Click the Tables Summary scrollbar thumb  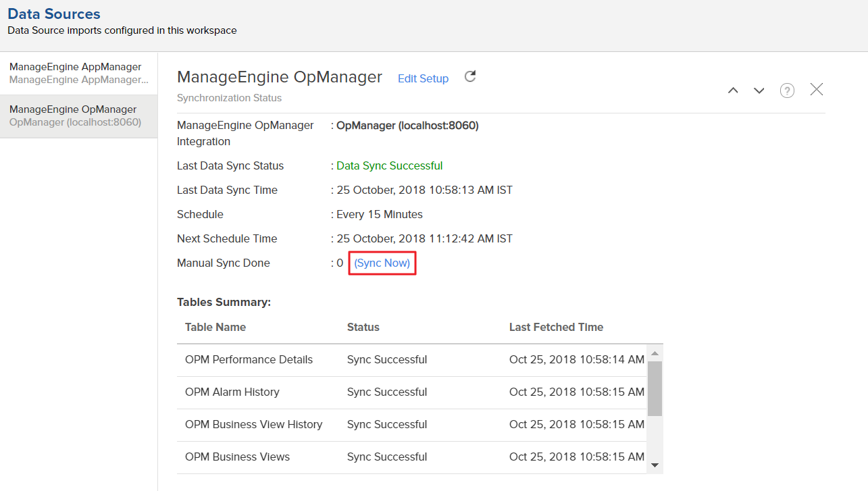point(655,388)
